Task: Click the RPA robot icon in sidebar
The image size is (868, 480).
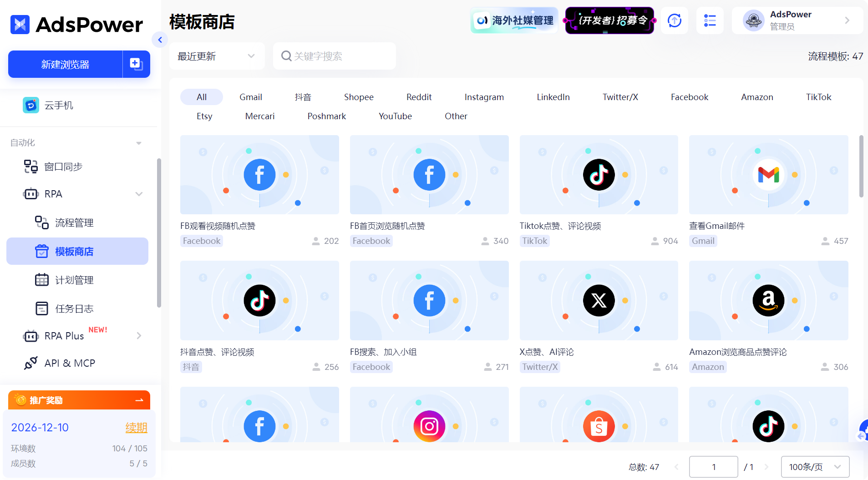Action: tap(30, 194)
